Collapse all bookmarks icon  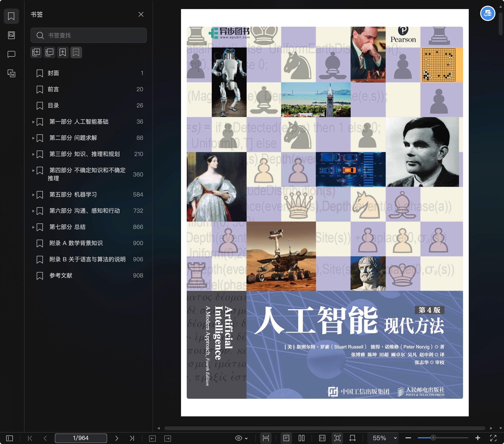click(x=50, y=52)
